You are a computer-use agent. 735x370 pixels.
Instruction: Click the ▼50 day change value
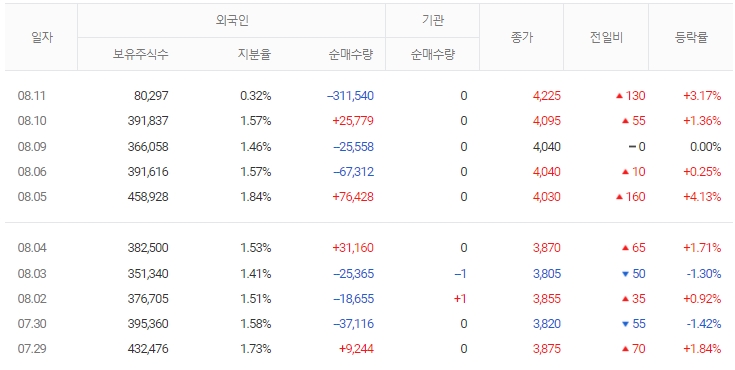633,273
